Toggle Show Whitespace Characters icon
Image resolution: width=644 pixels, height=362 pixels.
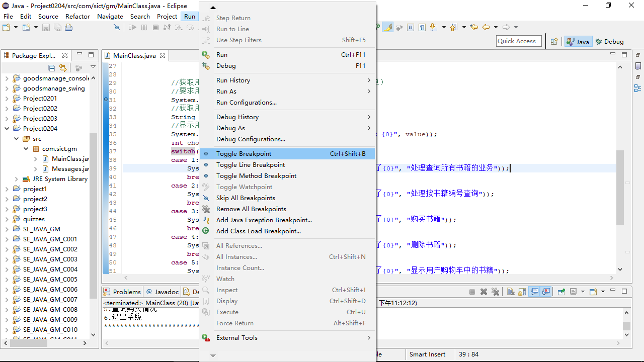(422, 27)
